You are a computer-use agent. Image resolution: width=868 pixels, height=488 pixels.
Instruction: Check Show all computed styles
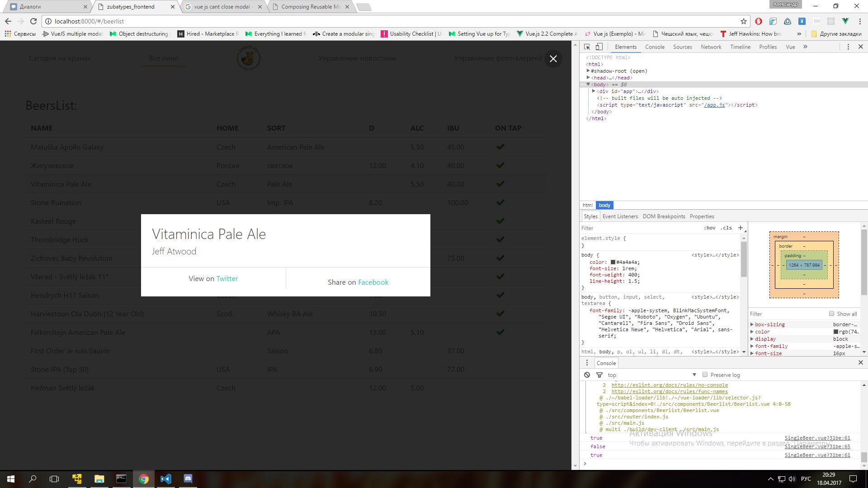click(x=831, y=314)
